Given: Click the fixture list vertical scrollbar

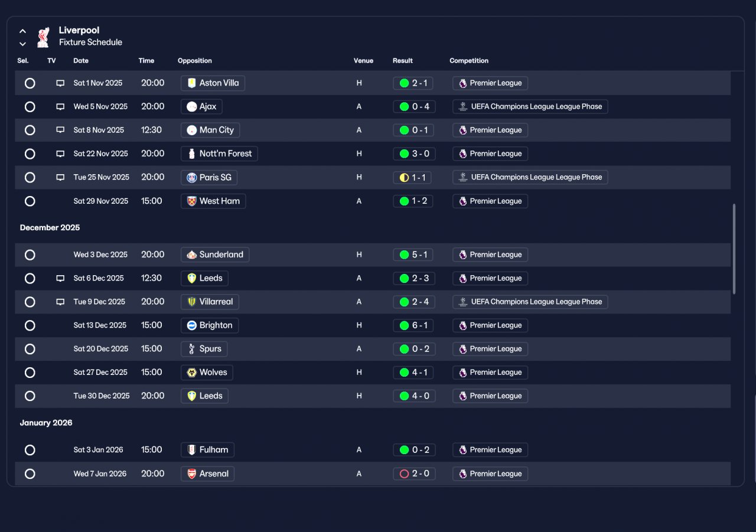Looking at the screenshot, I should [734, 249].
